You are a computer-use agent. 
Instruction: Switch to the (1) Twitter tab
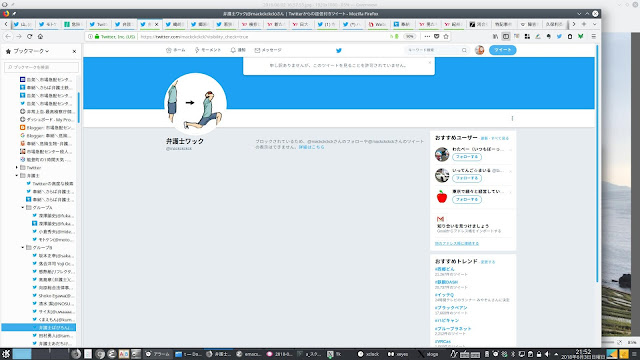click(327, 24)
